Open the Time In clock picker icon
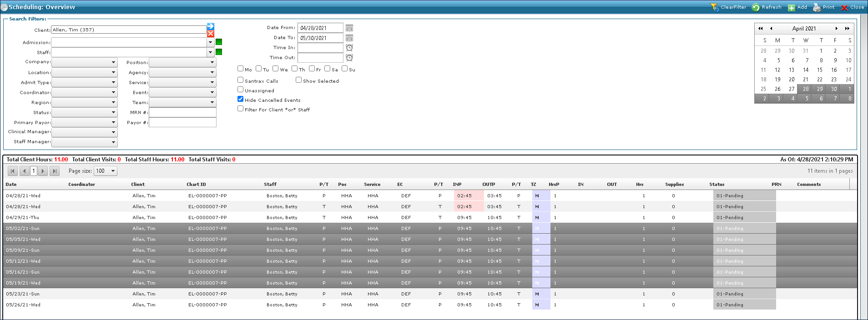Viewport: 868px width, 320px height. coord(349,48)
